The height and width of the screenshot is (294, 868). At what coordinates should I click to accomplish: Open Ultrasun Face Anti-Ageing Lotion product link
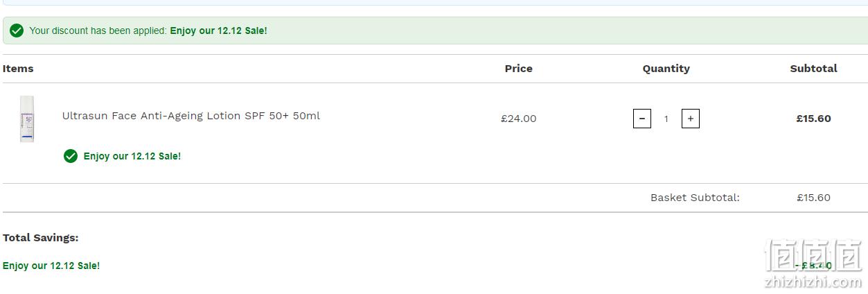click(191, 116)
